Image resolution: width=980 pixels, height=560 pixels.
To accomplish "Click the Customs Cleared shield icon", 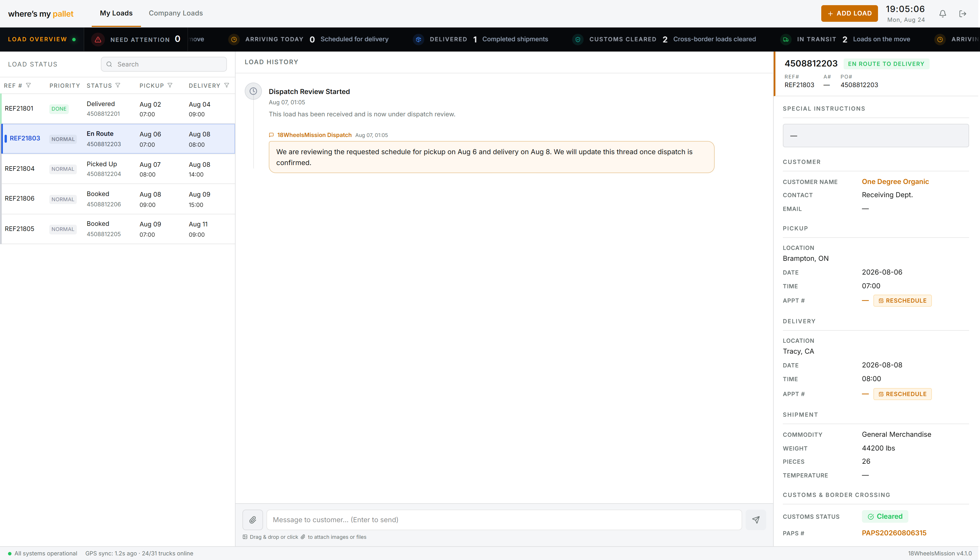I will pyautogui.click(x=578, y=39).
